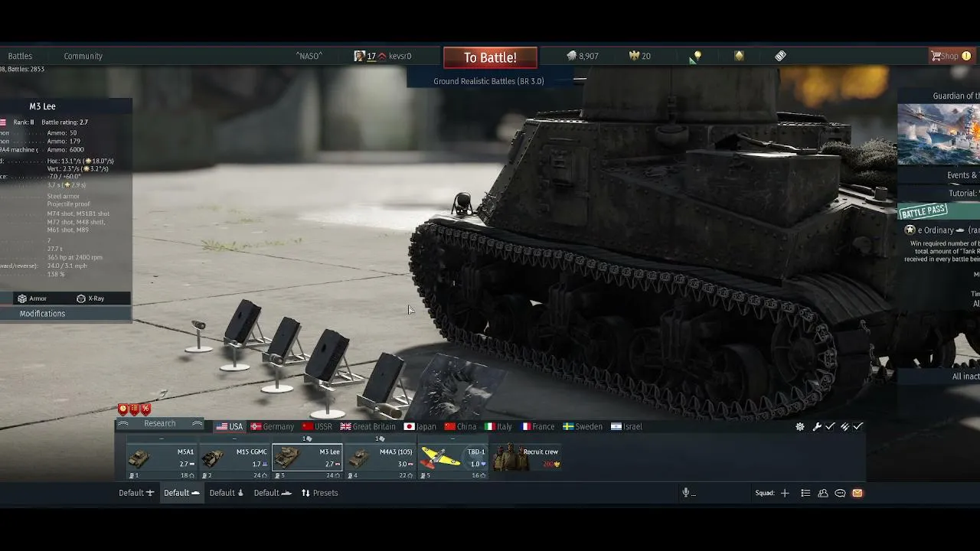Select the M3 Lee crew slot
980x551 pixels.
click(308, 459)
